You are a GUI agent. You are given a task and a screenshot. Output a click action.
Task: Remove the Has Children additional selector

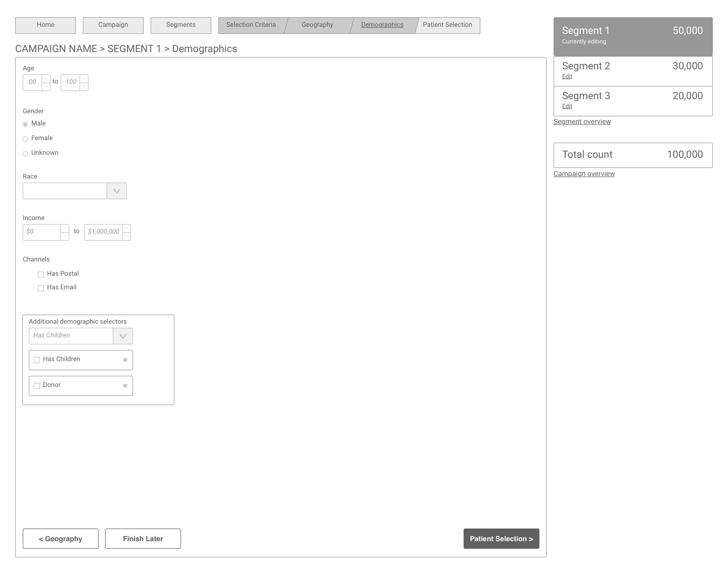(125, 360)
